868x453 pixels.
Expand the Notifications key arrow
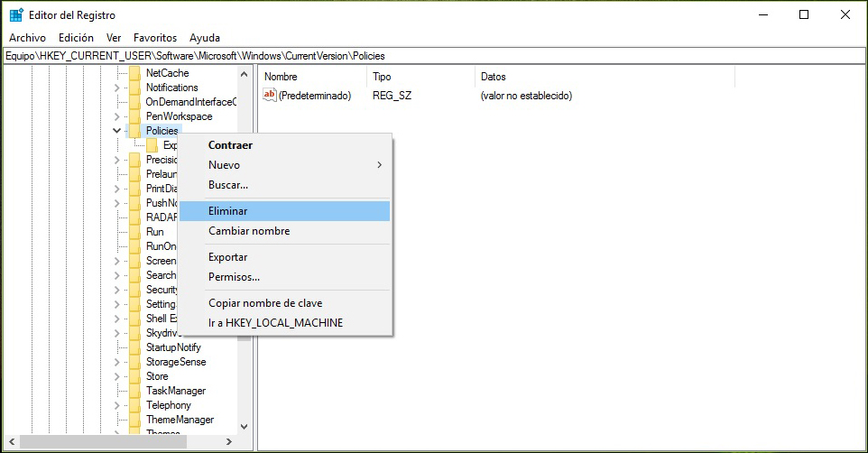click(x=116, y=88)
